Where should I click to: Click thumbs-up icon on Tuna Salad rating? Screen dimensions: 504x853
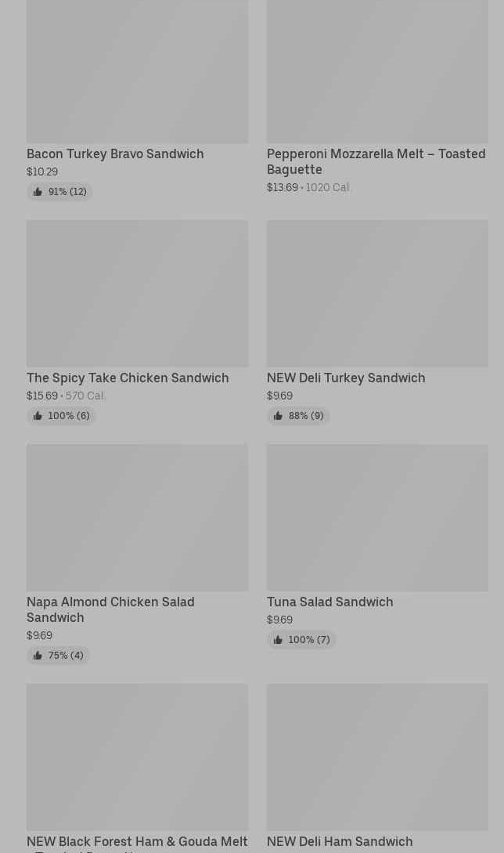click(278, 640)
